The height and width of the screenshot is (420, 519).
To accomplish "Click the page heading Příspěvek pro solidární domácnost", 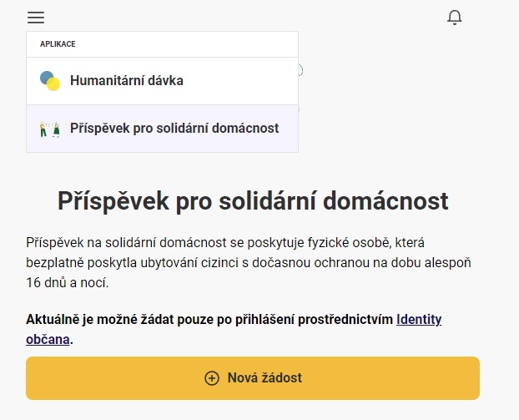I will [x=253, y=201].
